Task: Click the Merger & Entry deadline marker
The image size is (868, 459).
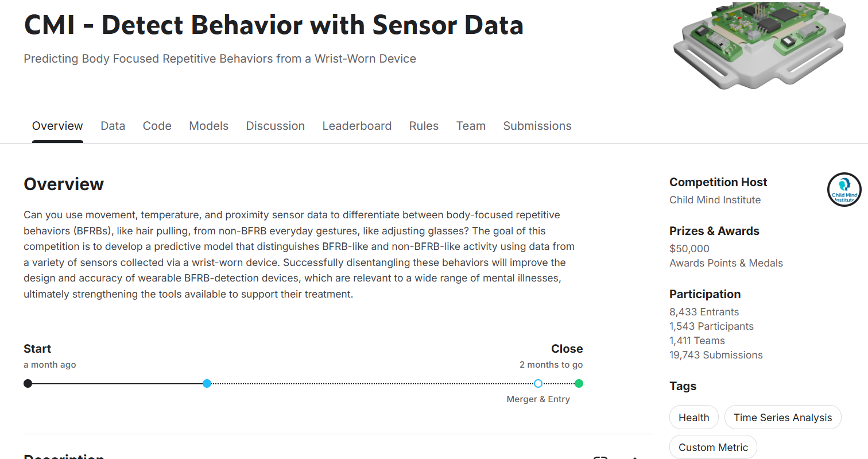Action: pyautogui.click(x=538, y=383)
